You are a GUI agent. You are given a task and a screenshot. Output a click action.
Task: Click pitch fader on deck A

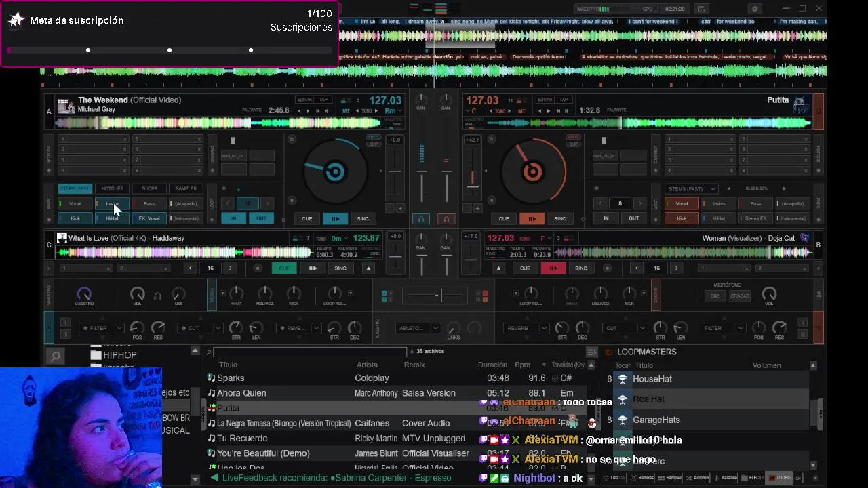coord(395,171)
